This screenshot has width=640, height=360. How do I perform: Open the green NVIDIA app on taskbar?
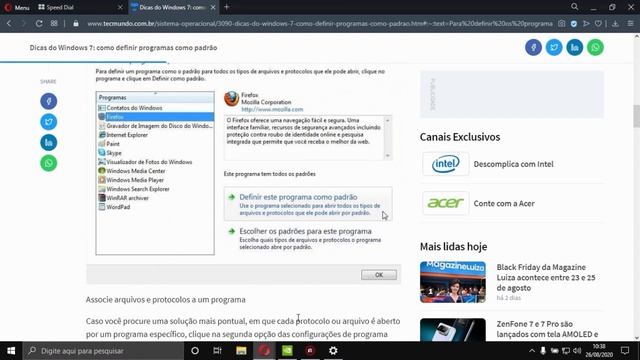[x=287, y=351]
